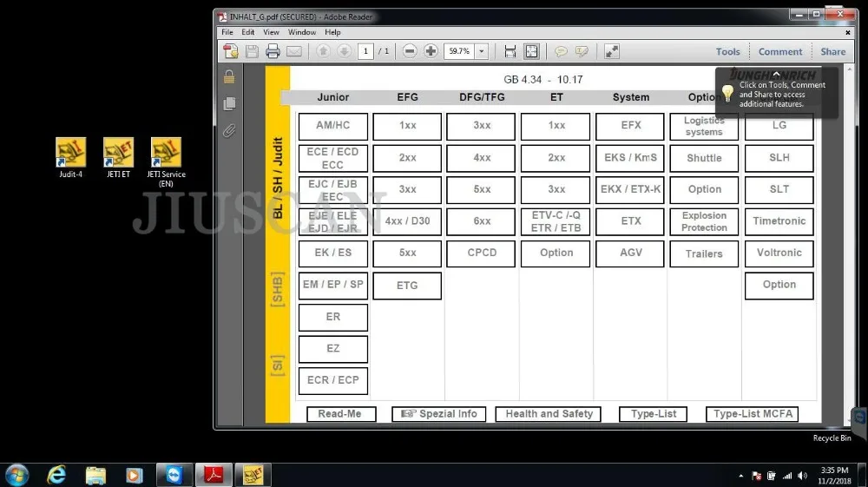The height and width of the screenshot is (487, 868).
Task: Open TeamViewer from the taskbar
Action: [x=174, y=475]
